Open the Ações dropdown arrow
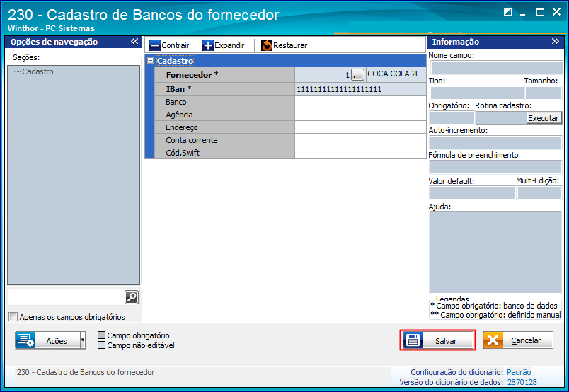Viewport: 569px width, 392px height. tap(82, 340)
